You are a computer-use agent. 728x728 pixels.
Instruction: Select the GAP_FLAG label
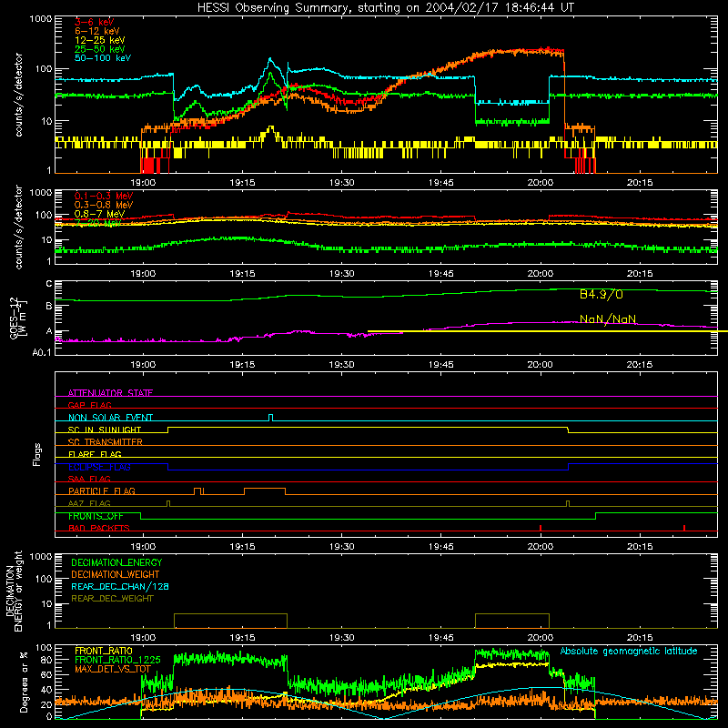pos(89,405)
